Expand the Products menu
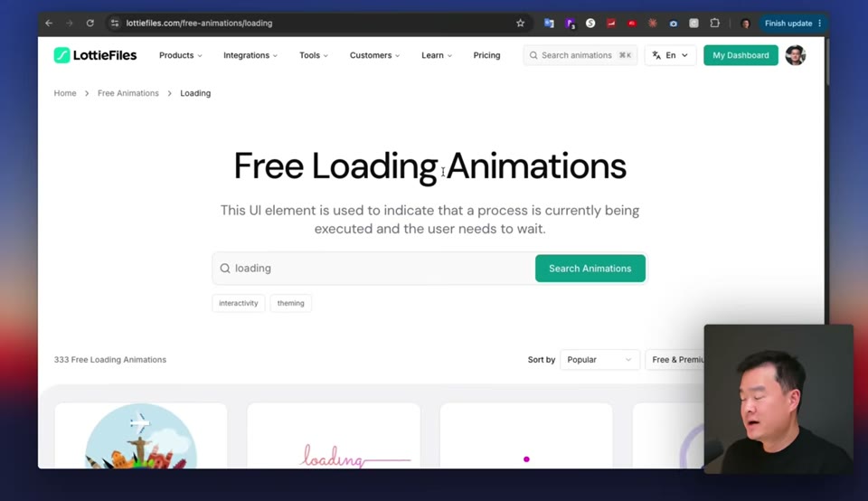This screenshot has width=868, height=501. [181, 55]
